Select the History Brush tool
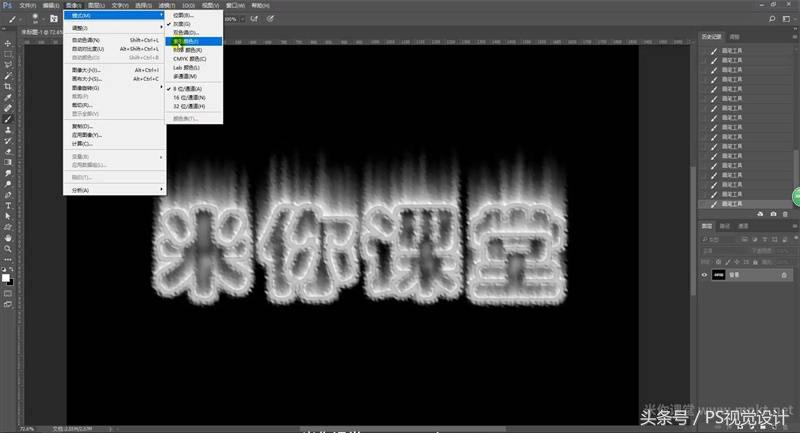 (x=8, y=141)
